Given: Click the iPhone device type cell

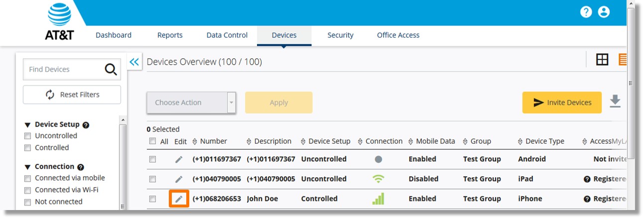Looking at the screenshot, I should (530, 199).
